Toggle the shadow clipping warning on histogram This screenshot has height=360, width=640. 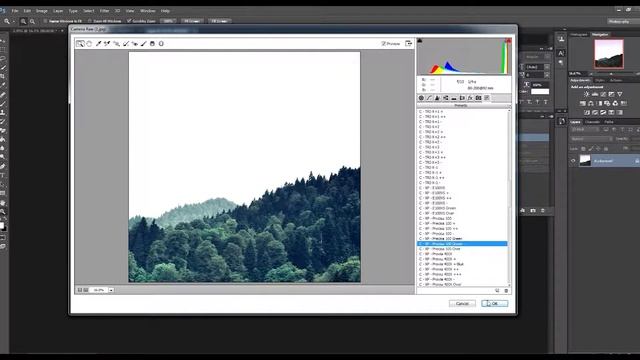pyautogui.click(x=420, y=40)
